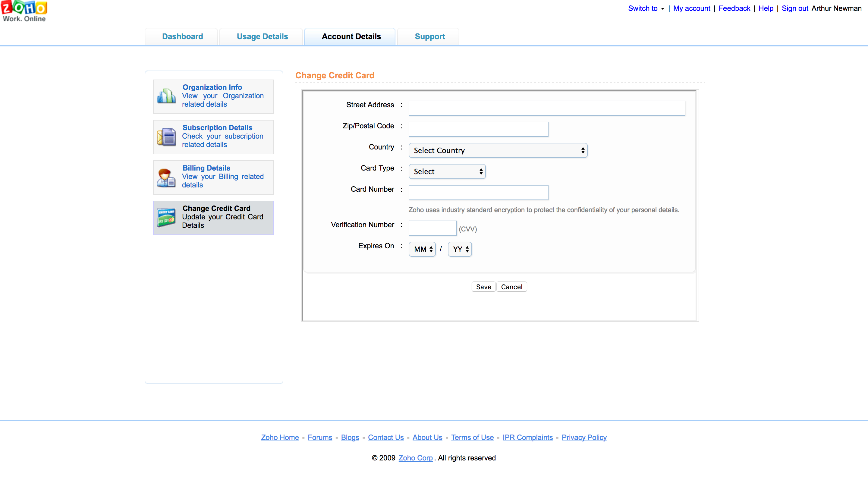Open the YY expiry year dropdown
The width and height of the screenshot is (868, 496).
(x=460, y=249)
